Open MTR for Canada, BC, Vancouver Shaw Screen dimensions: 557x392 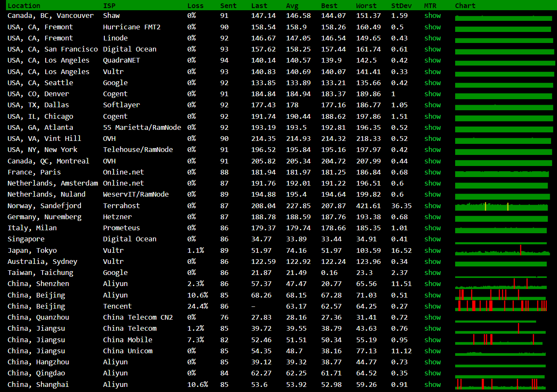[433, 16]
